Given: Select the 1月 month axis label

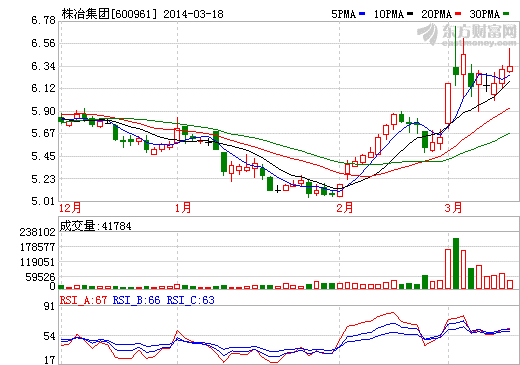Looking at the screenshot, I should [x=183, y=208].
